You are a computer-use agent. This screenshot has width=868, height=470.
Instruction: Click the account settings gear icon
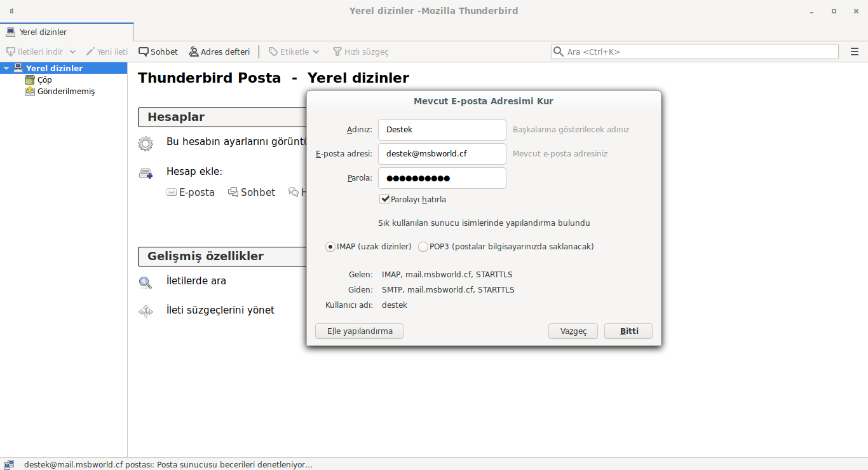point(146,144)
